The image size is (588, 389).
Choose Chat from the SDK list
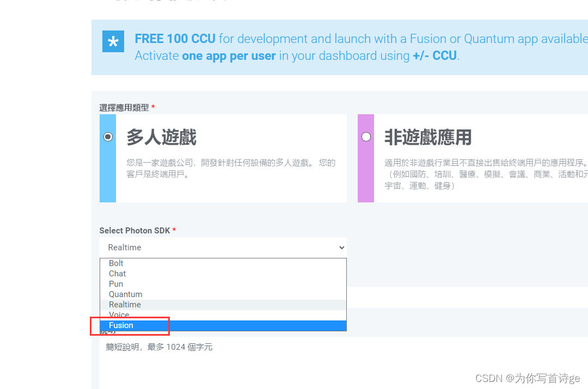tap(223, 274)
